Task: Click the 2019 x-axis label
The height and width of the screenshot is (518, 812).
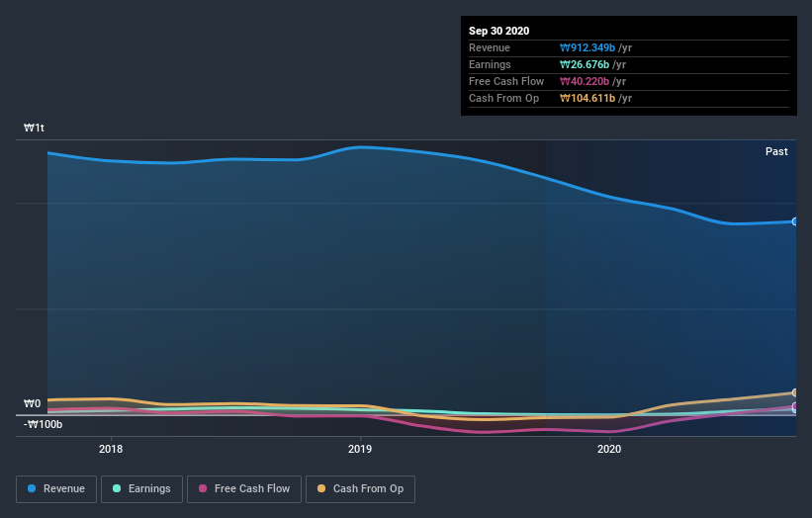Action: 360,449
